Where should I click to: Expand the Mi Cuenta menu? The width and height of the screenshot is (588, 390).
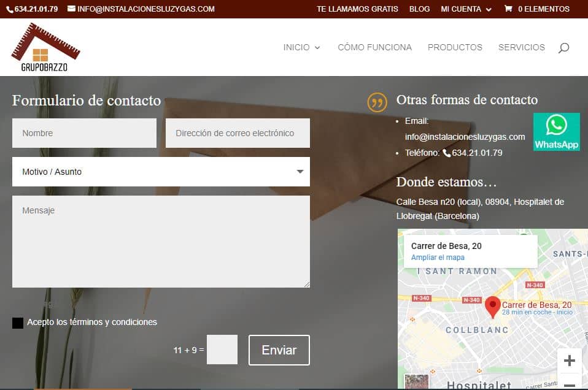point(466,9)
